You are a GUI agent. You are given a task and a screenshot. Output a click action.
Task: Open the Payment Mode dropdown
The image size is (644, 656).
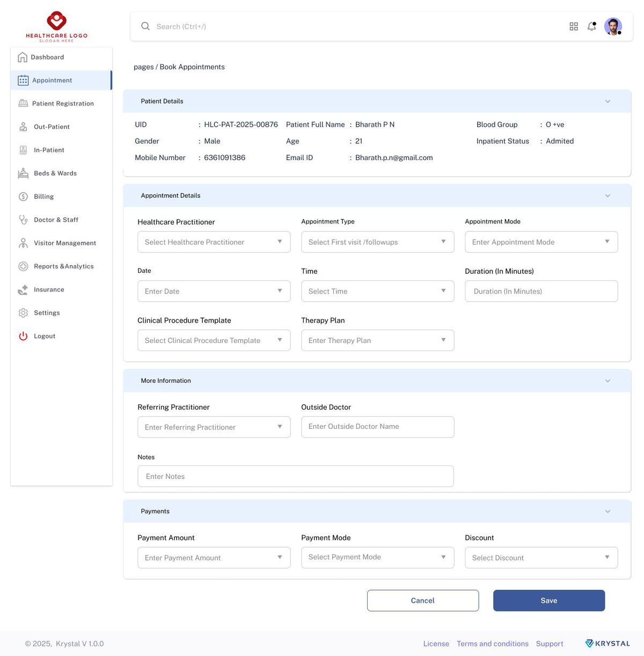point(378,557)
